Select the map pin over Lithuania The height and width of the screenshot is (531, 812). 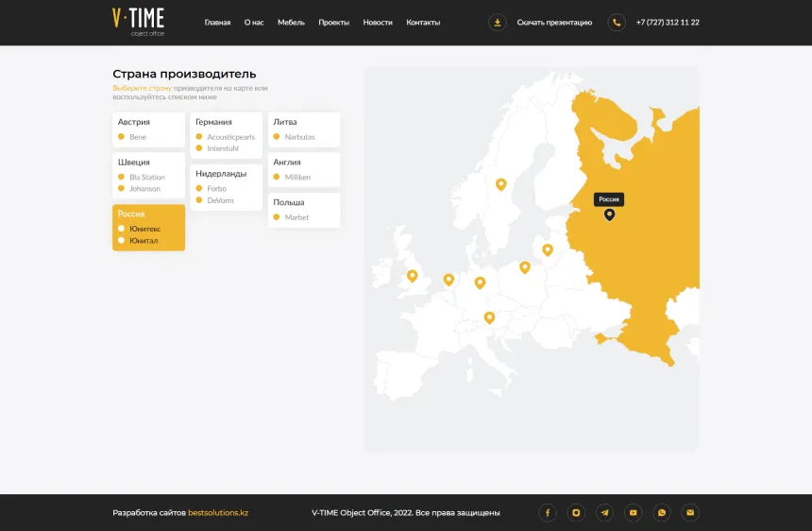(548, 249)
